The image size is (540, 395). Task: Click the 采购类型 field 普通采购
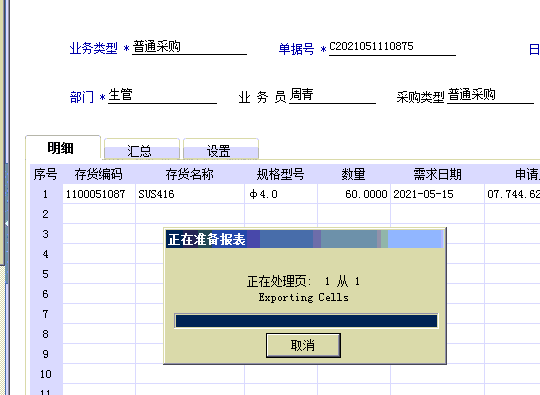[x=491, y=95]
